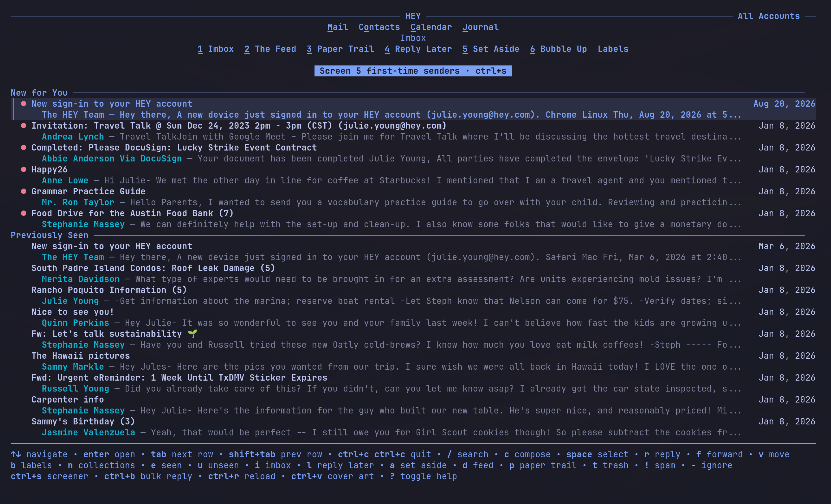
Task: Click unread dot beside Happy26 email
Action: pos(24,170)
